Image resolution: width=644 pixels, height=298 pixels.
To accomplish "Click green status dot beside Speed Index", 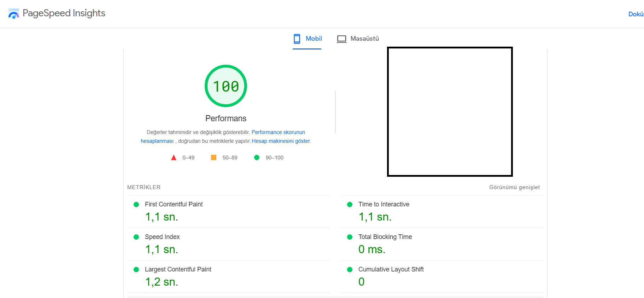I will [x=136, y=237].
